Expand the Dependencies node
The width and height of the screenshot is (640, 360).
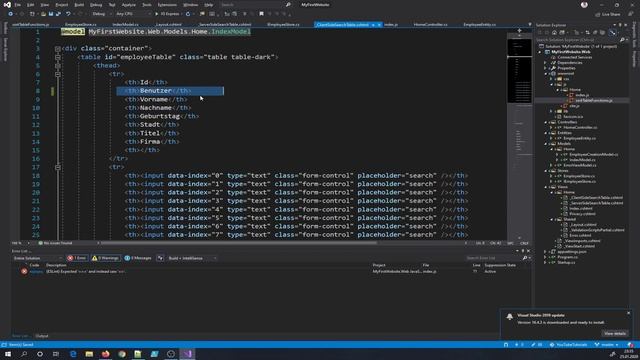point(546,63)
